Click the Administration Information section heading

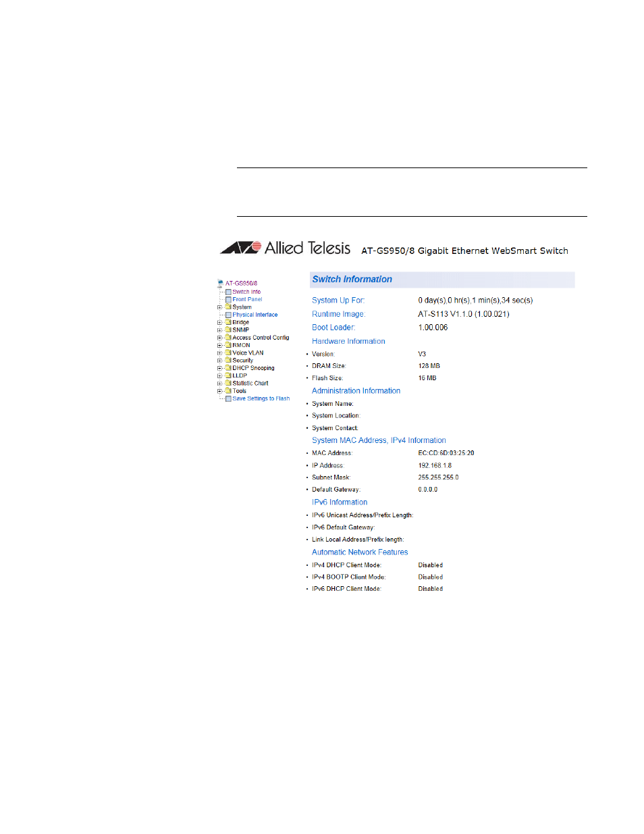[x=356, y=391]
